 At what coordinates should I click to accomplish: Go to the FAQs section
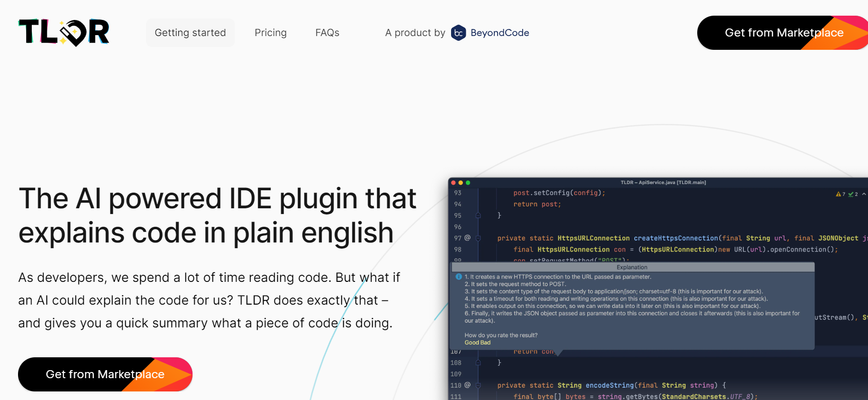pyautogui.click(x=327, y=33)
